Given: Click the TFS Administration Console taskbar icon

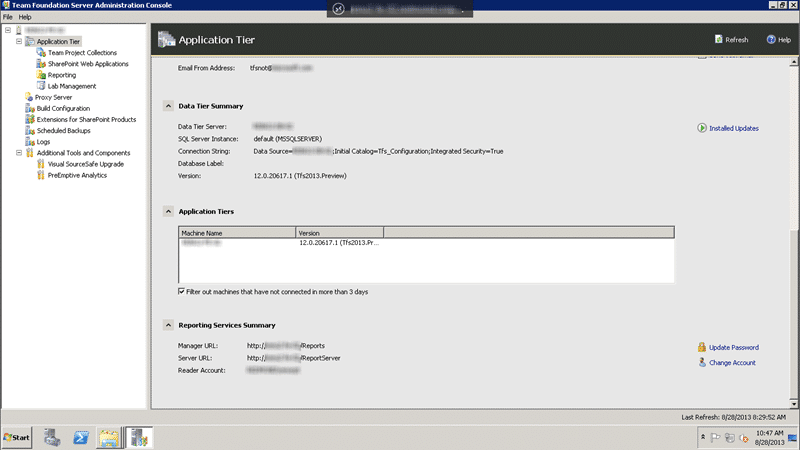Looking at the screenshot, I should 139,438.
